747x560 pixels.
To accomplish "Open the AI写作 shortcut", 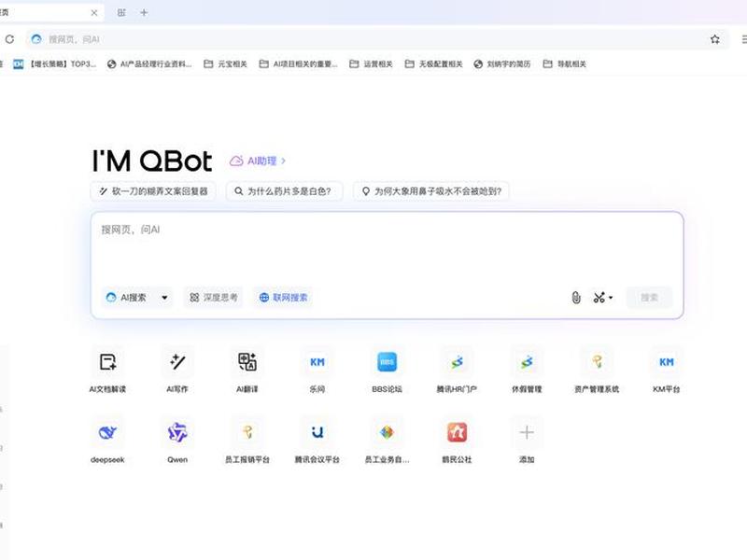I will tap(177, 370).
